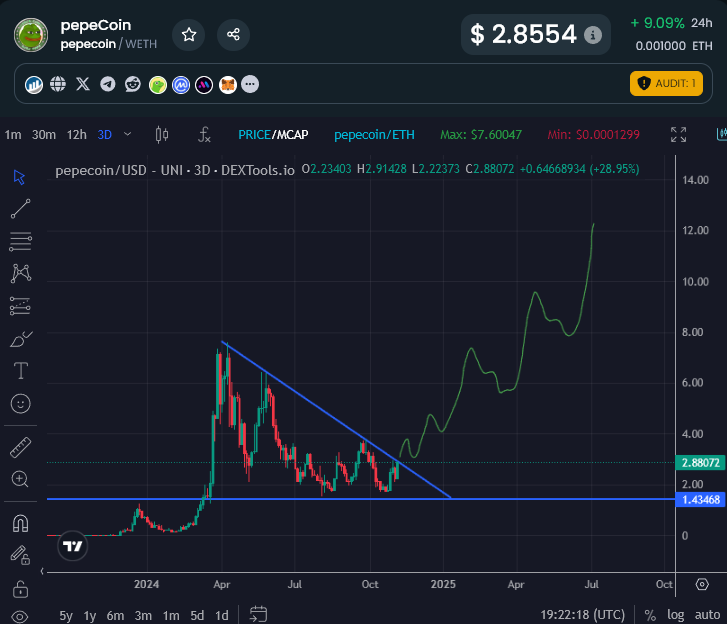Open the emoji icons tool
This screenshot has height=624, width=727.
pos(20,403)
